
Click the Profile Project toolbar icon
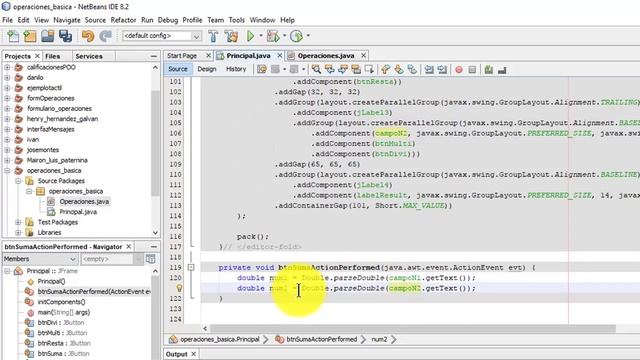click(x=296, y=36)
